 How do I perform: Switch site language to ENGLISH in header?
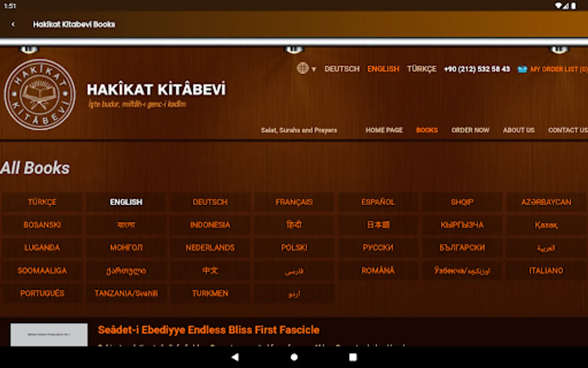(x=383, y=69)
